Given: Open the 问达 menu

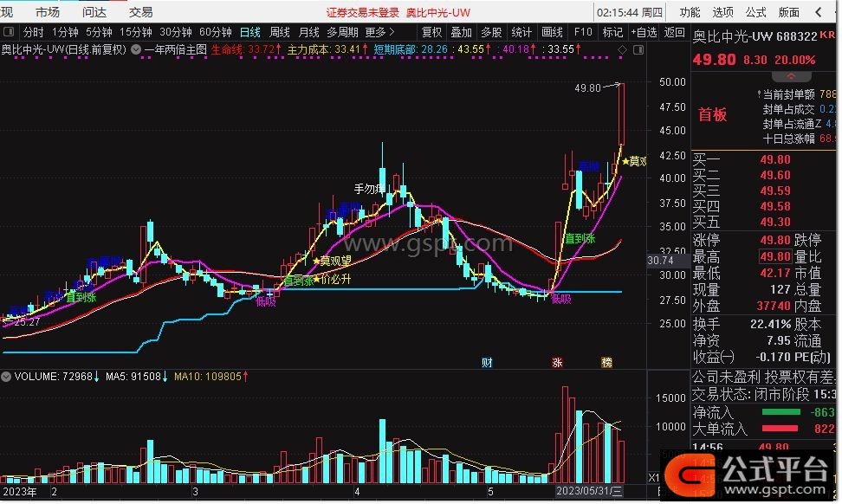Looking at the screenshot, I should tap(94, 12).
